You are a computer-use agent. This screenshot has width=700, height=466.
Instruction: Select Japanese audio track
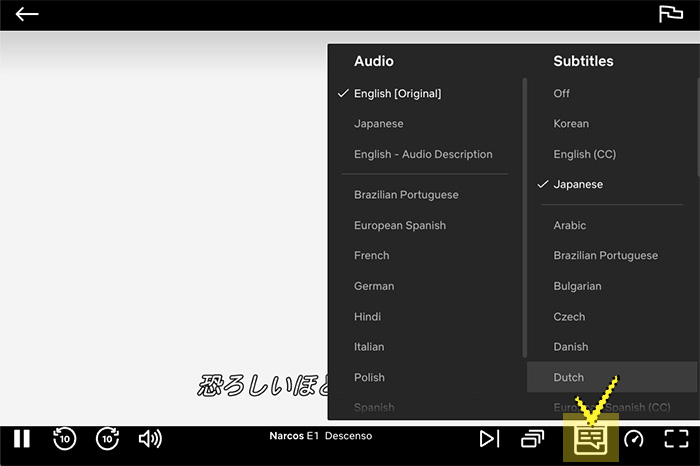[x=379, y=124]
